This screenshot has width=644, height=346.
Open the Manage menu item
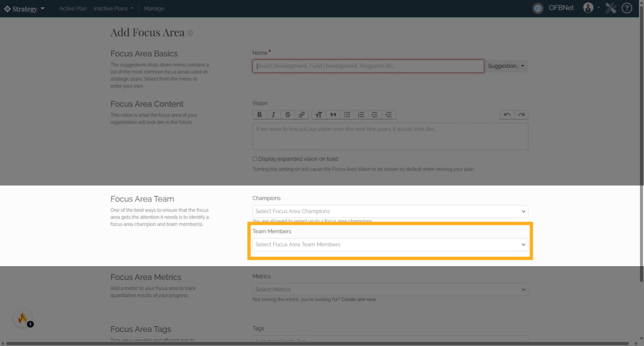[154, 8]
